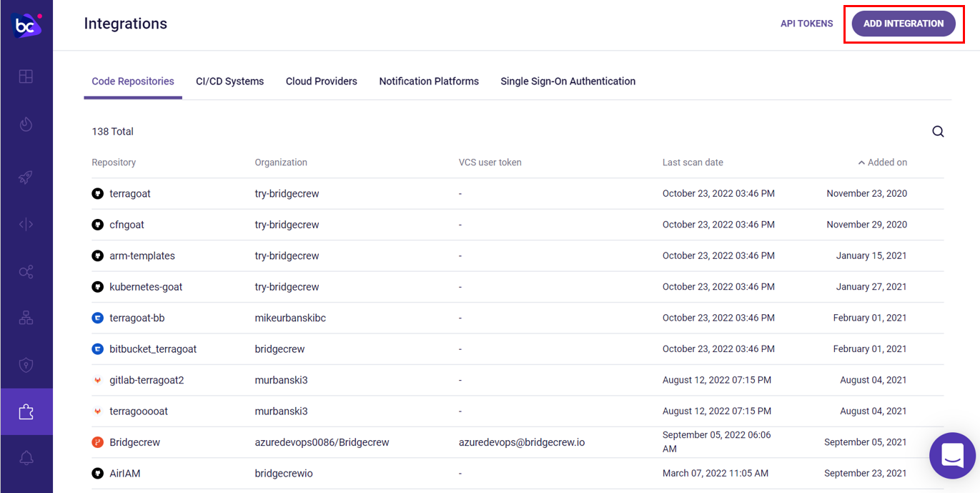Click the Bridgecrew logo in the sidebar
The image size is (980, 493).
(x=26, y=26)
